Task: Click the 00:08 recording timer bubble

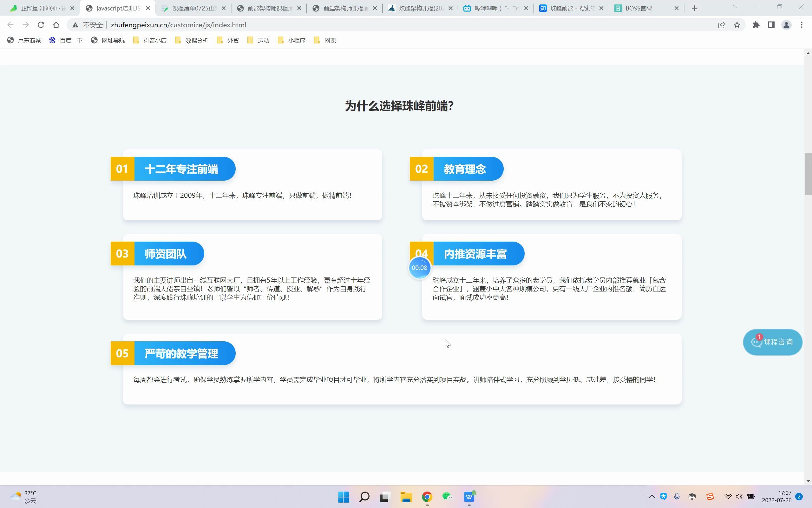Action: coord(419,268)
